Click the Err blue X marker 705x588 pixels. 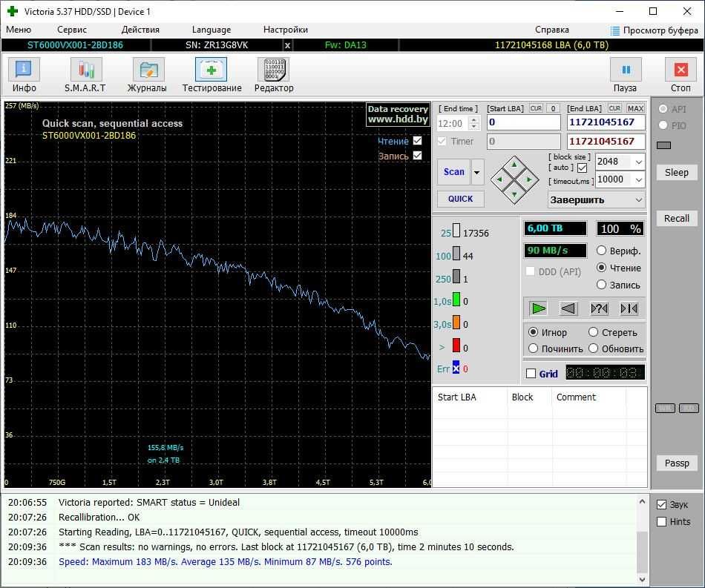click(x=456, y=369)
